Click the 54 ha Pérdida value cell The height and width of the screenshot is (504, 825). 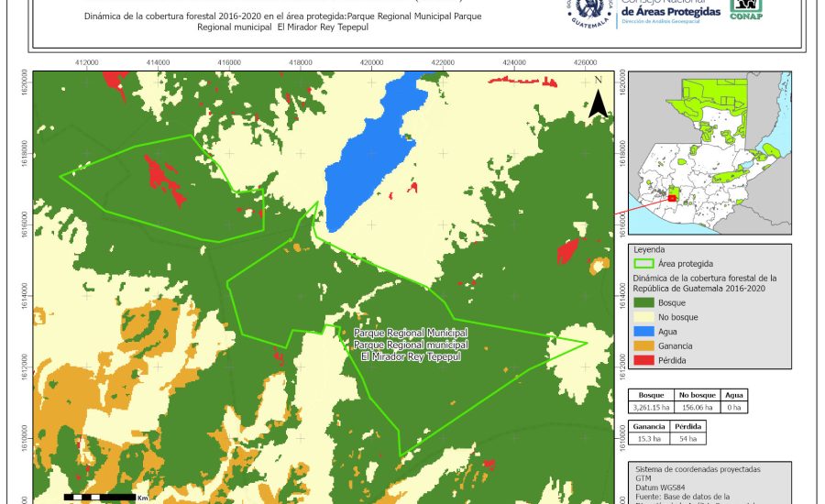point(687,439)
